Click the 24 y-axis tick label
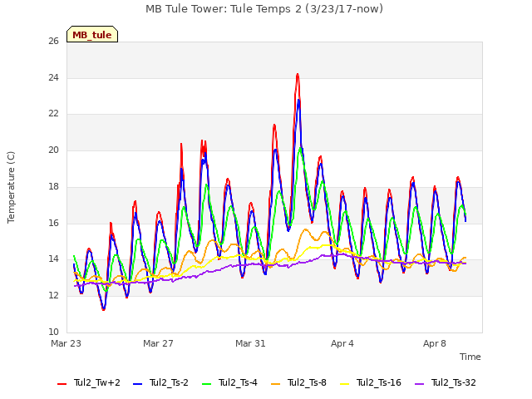This screenshot has height=399, width=532. (53, 77)
